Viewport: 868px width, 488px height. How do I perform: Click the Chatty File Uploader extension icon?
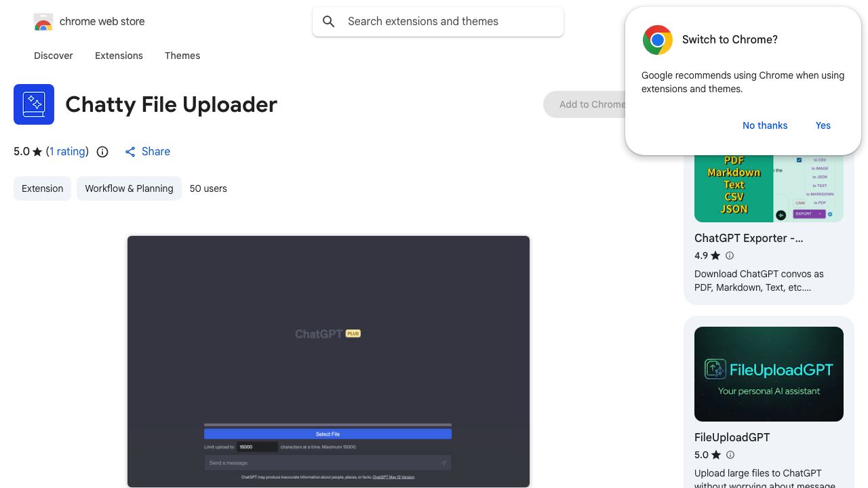click(34, 104)
